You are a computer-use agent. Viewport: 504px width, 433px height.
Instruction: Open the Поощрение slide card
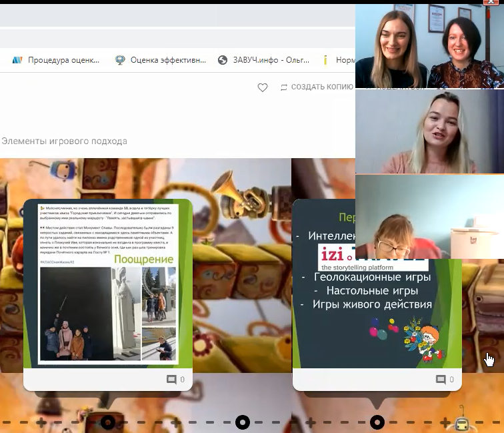[108, 284]
